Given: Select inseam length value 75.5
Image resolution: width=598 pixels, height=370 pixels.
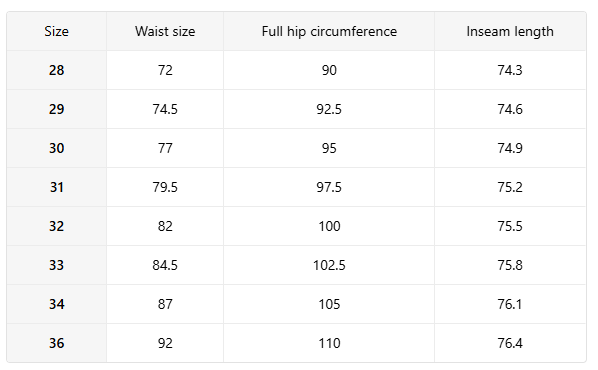Looking at the screenshot, I should (x=510, y=226).
